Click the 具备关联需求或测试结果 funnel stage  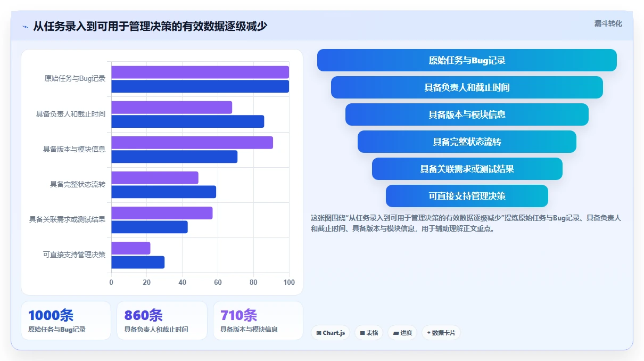(467, 169)
